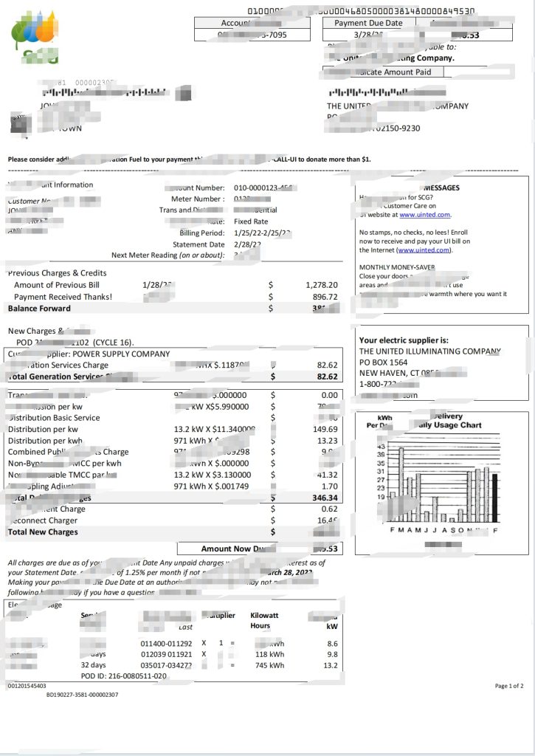
Task: Select the 'Fixed Rate' value
Action: pos(251,221)
